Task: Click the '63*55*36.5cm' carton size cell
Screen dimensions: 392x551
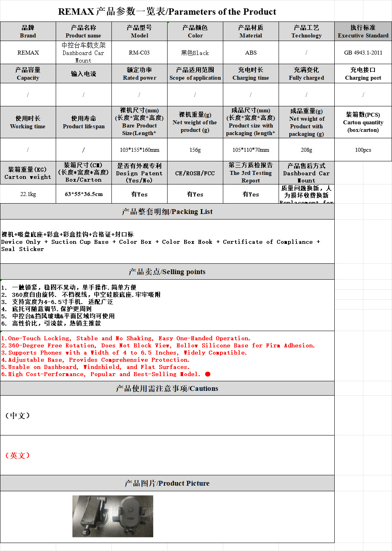Action: pyautogui.click(x=84, y=194)
